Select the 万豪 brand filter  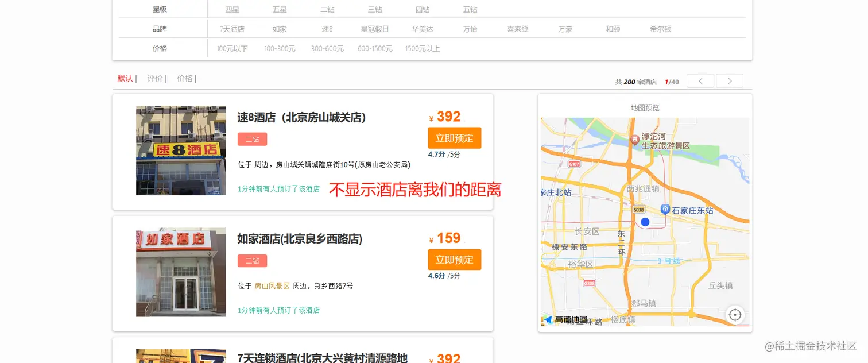point(565,29)
